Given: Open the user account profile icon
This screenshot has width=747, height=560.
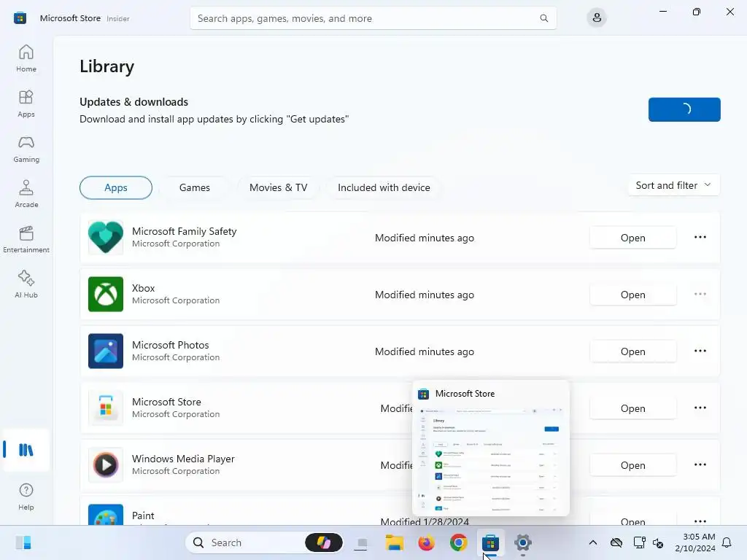Looking at the screenshot, I should [x=597, y=18].
